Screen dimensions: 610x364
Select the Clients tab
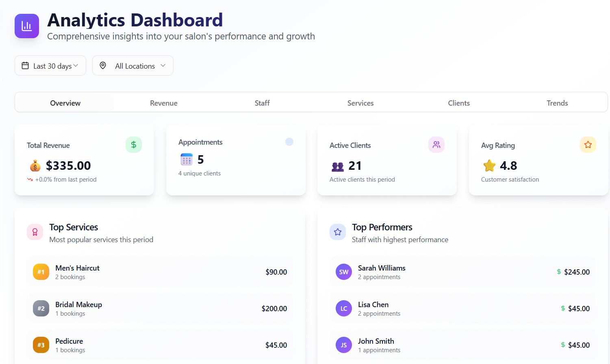coord(459,103)
